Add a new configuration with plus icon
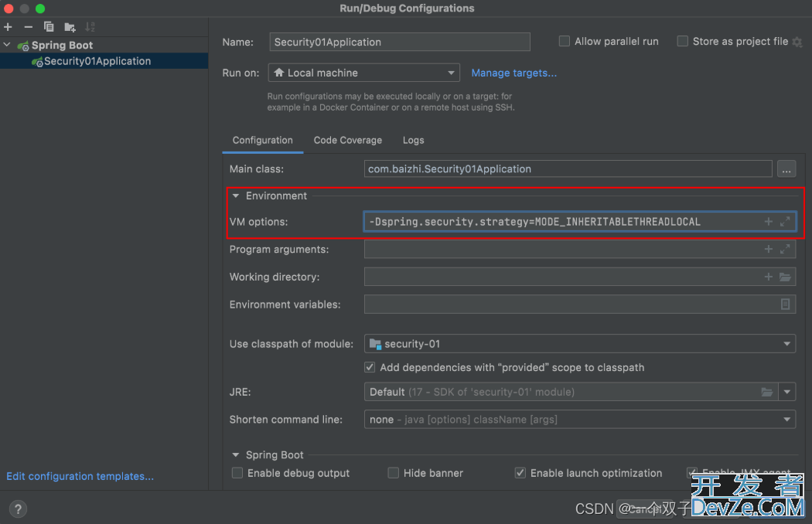This screenshot has width=812, height=524. [x=8, y=27]
